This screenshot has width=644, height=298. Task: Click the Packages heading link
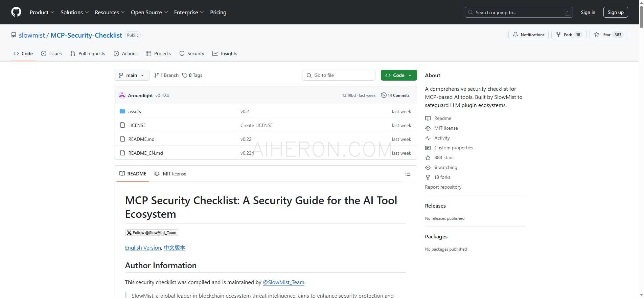coord(436,237)
